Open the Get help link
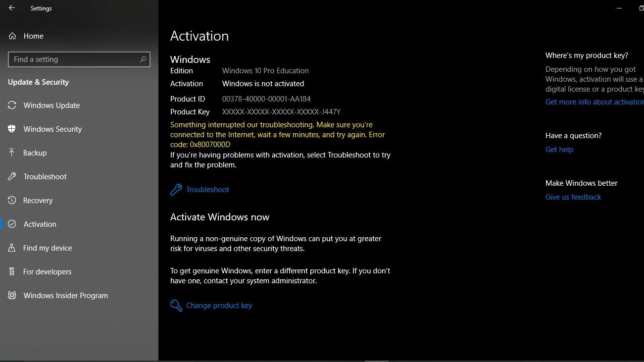The image size is (644, 362). coord(559,150)
